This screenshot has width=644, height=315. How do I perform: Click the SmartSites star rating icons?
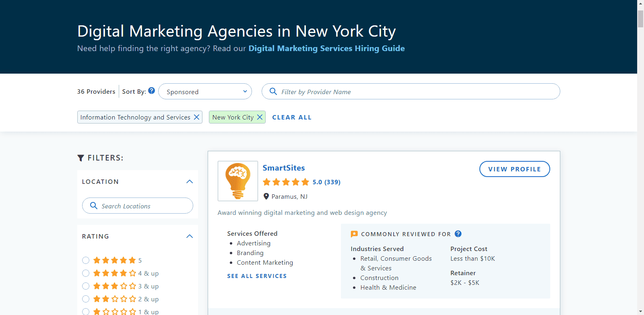point(286,182)
